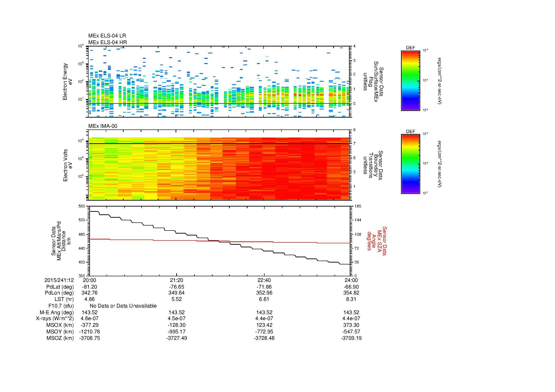Select the 2015/241:12 date label
This screenshot has width=555, height=392.
[59, 280]
